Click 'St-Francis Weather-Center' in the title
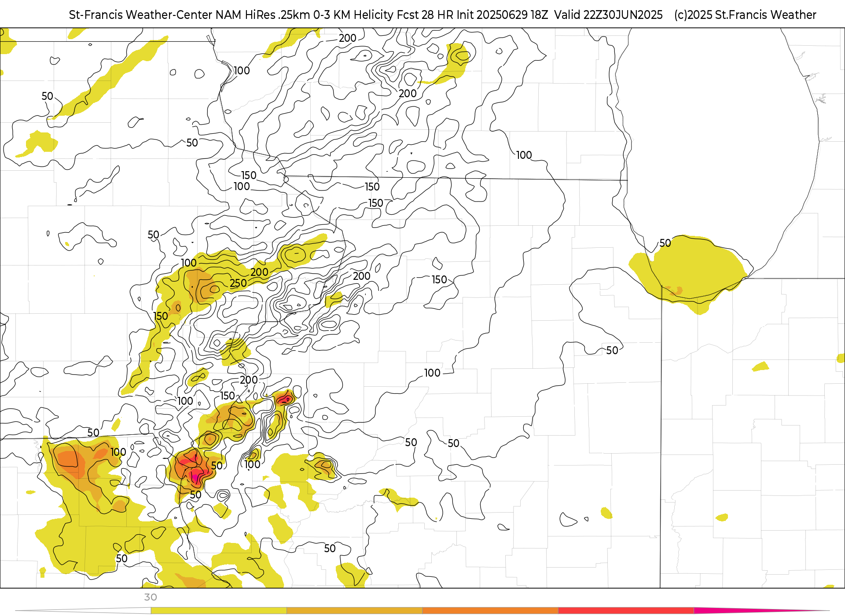Image resolution: width=845 pixels, height=616 pixels. point(141,15)
